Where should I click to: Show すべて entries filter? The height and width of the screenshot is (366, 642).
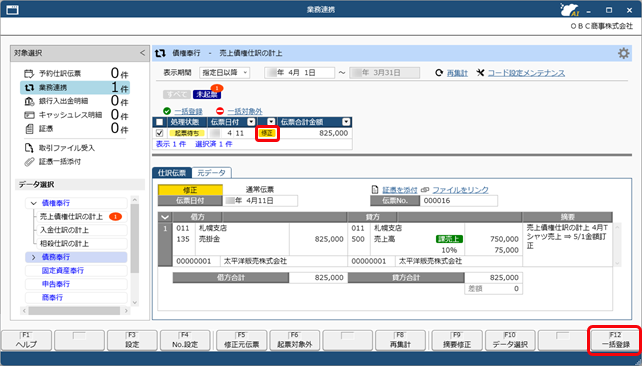(x=177, y=95)
